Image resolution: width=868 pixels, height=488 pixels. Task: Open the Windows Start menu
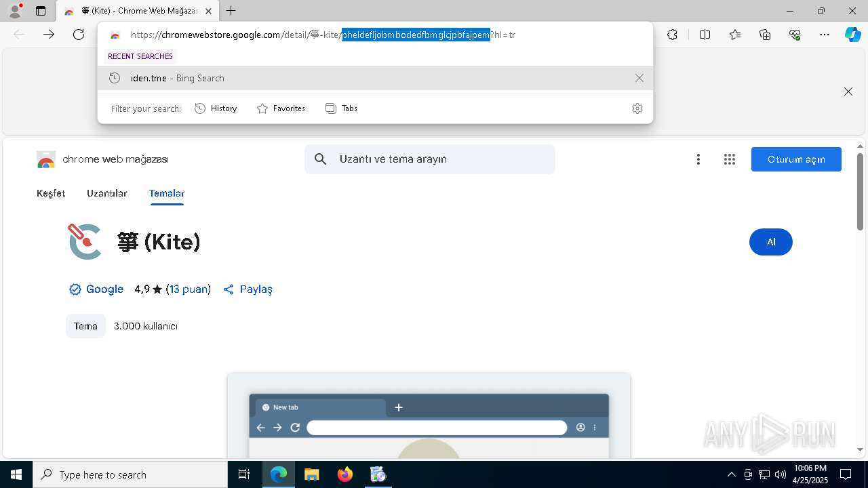[16, 474]
